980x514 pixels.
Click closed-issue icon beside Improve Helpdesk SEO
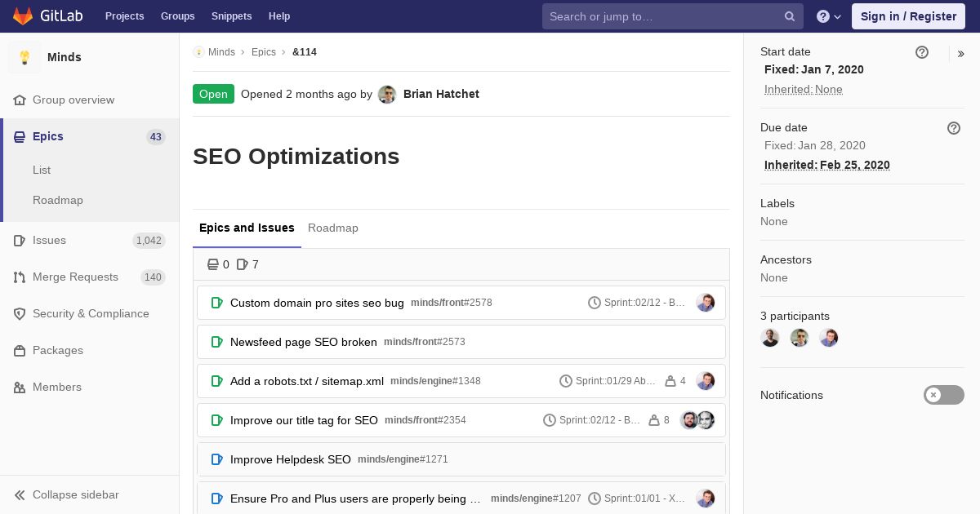[216, 459]
